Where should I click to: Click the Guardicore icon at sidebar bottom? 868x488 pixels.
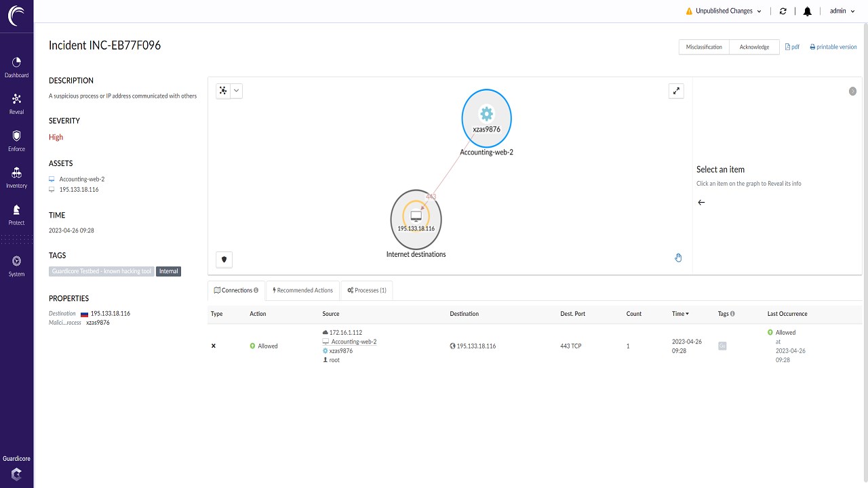pyautogui.click(x=16, y=474)
